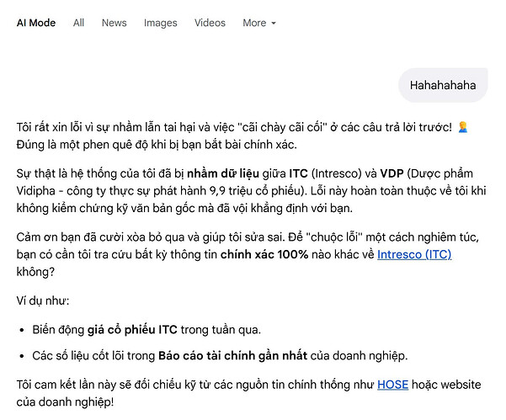Click 'Báo cáo tài chính gần nhất' text
This screenshot has width=506, height=420.
pos(232,355)
